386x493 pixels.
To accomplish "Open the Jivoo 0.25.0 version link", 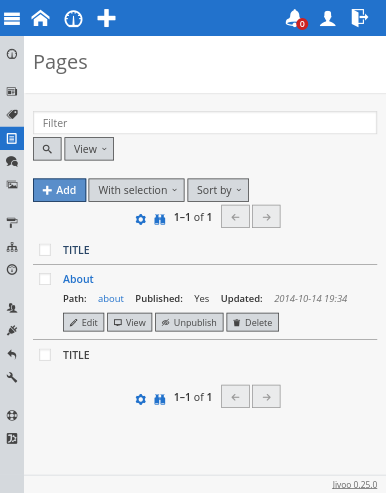I will tap(355, 485).
